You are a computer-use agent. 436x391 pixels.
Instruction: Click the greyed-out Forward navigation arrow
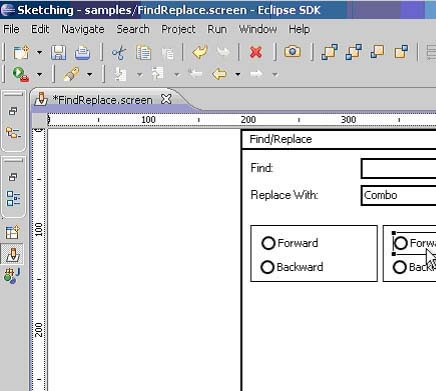point(257,74)
